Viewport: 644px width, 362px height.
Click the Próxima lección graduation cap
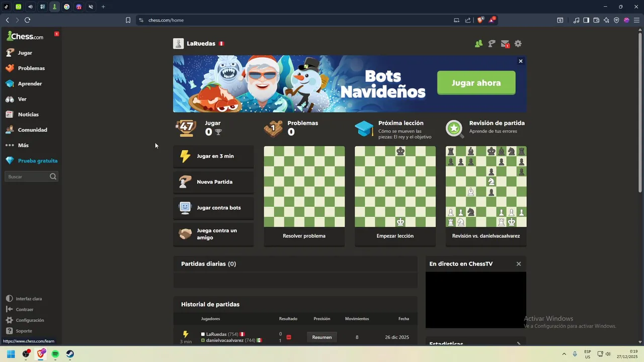(364, 129)
